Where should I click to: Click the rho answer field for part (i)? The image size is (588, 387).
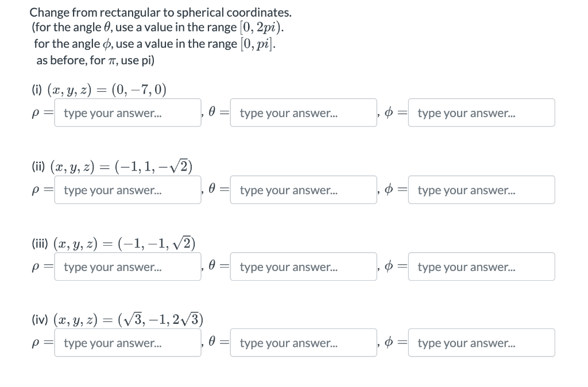click(x=128, y=113)
